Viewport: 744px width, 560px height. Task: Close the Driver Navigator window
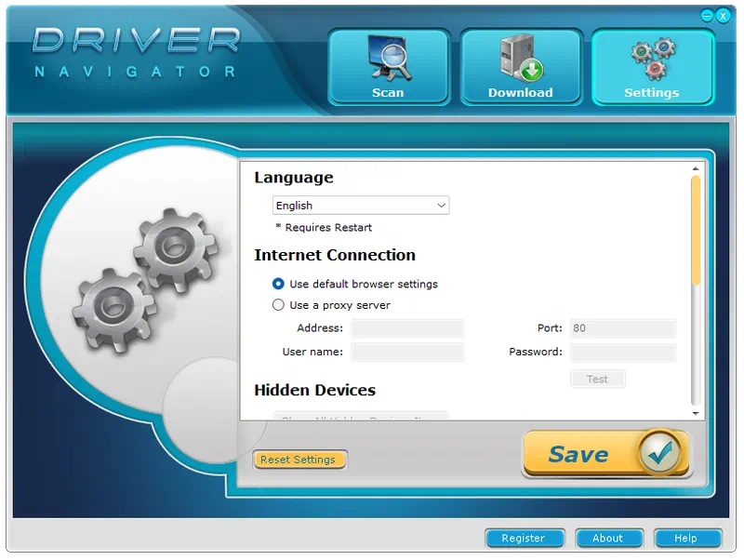[724, 16]
